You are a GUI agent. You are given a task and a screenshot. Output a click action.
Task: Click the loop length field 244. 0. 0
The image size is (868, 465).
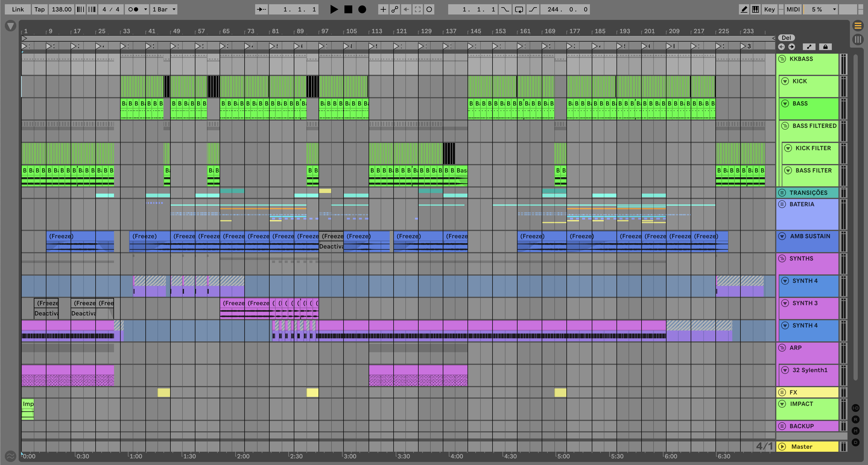pos(565,9)
